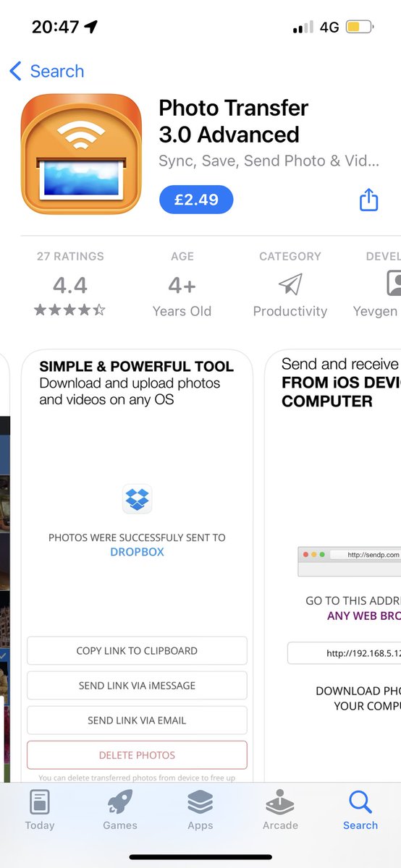Buy the app with the £2.49 button

[x=196, y=200]
